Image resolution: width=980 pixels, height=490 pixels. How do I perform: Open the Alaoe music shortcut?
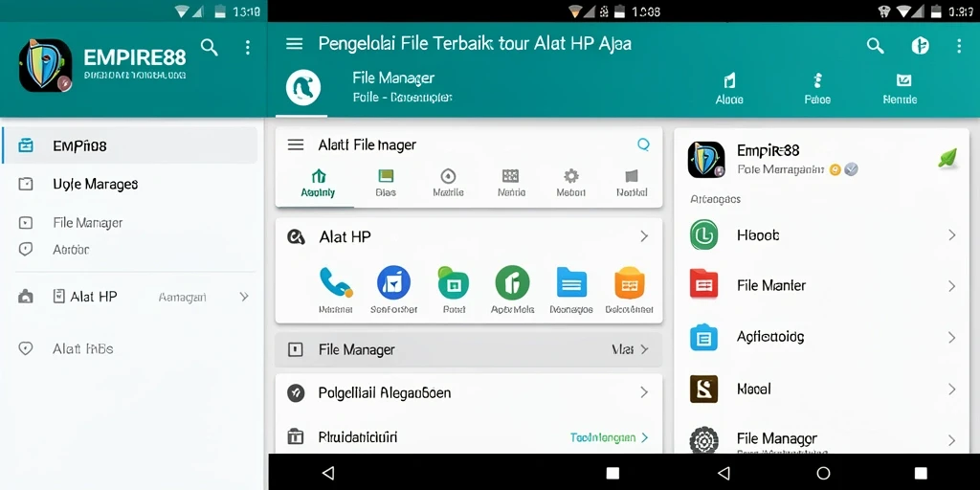729,88
